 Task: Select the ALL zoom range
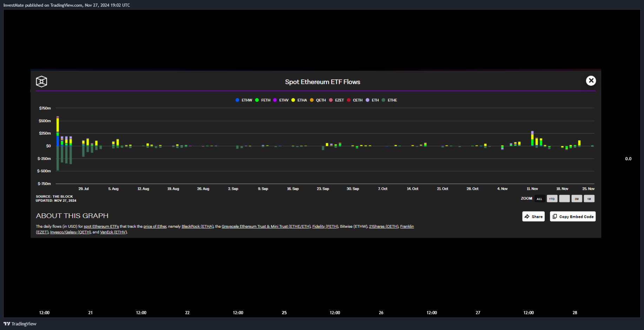[x=539, y=199]
